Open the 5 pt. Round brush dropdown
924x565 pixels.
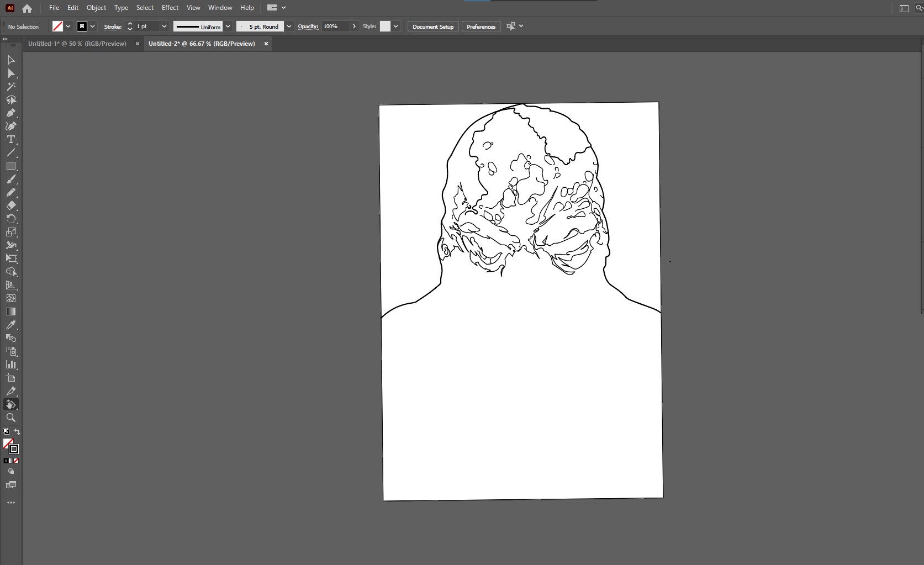point(289,27)
